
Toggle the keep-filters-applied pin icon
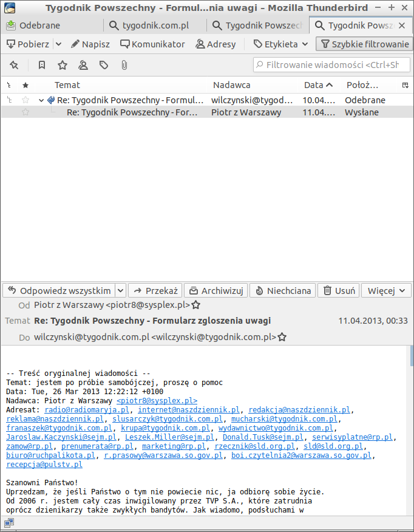(14, 65)
